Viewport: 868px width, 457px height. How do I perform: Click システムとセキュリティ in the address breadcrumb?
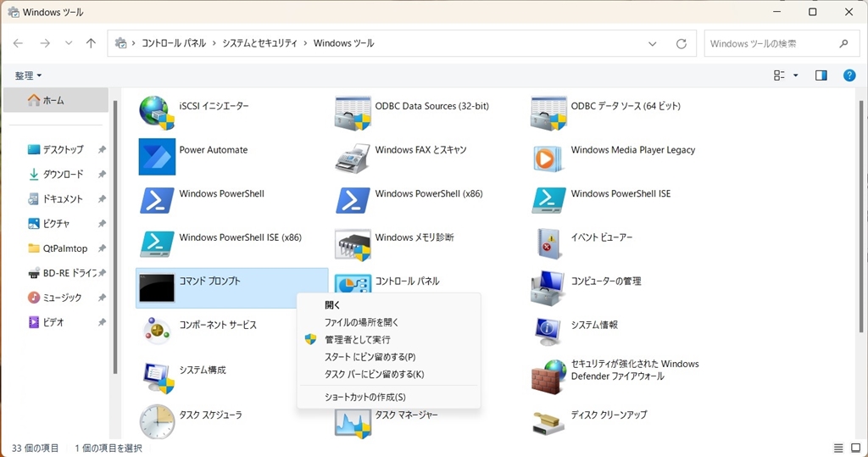pos(259,43)
